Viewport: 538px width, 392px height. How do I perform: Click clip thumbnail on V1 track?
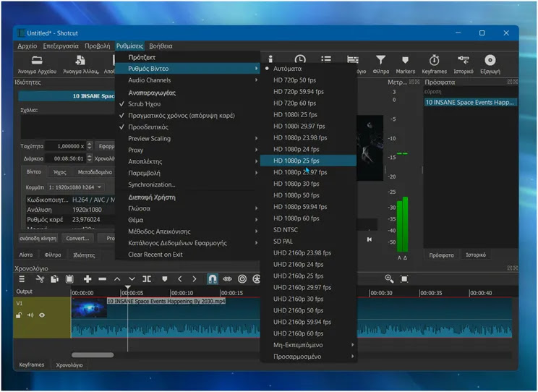[x=89, y=307]
